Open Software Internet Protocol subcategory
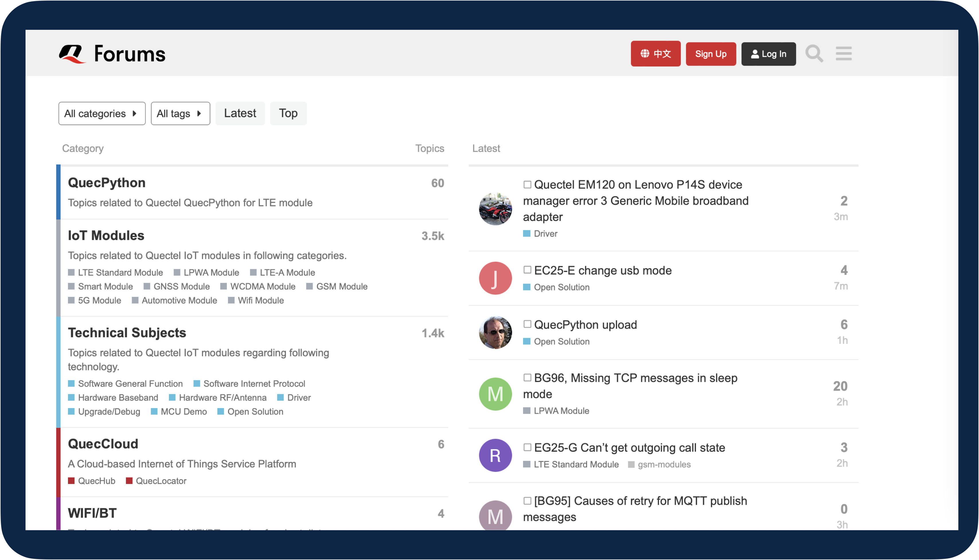 point(249,384)
